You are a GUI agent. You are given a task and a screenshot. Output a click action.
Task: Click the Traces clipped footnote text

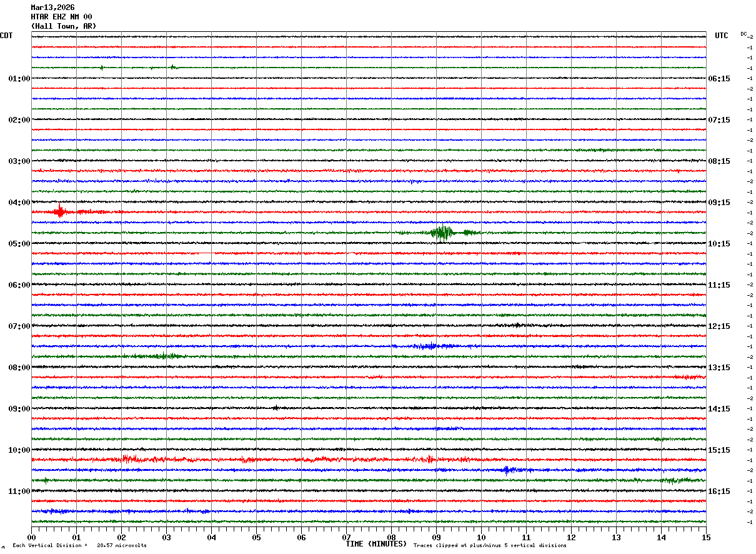pos(490,545)
